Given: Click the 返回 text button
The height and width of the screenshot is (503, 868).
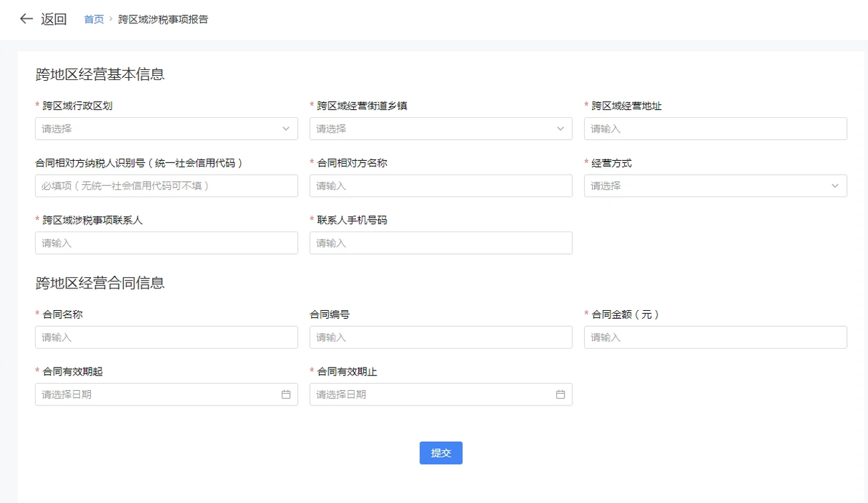Looking at the screenshot, I should [54, 20].
